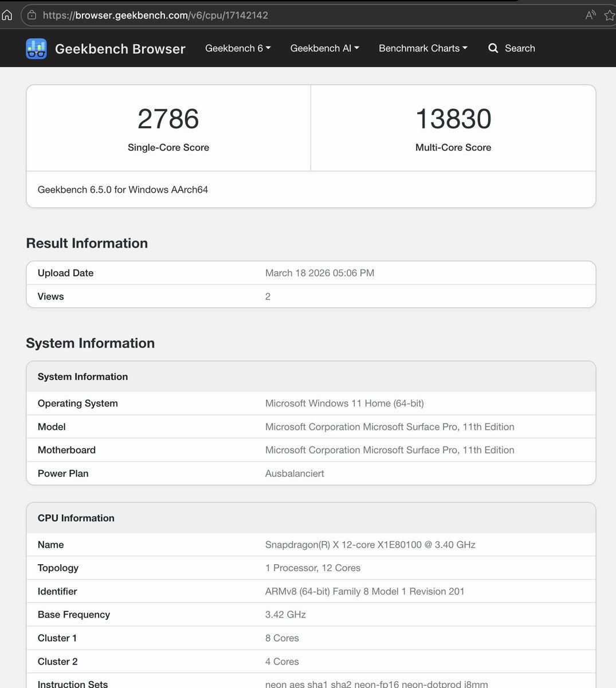
Task: Expand the Geekbench AI dropdown menu
Action: click(324, 48)
